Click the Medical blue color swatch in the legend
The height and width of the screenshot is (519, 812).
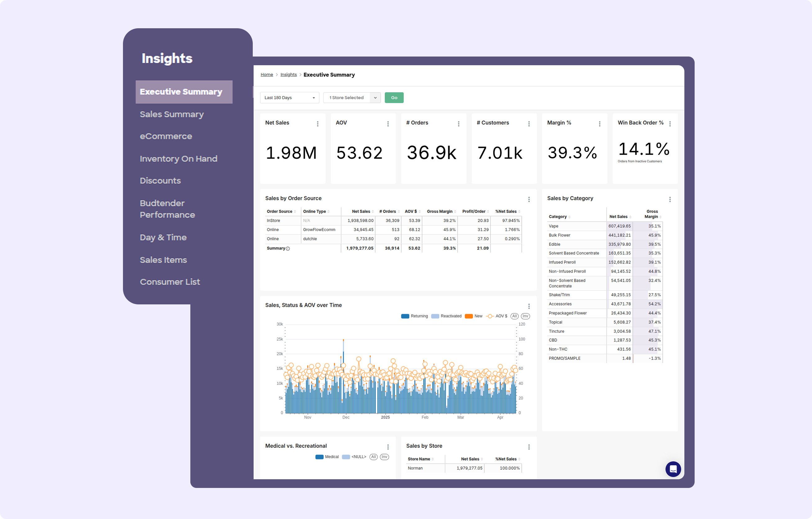[319, 457]
